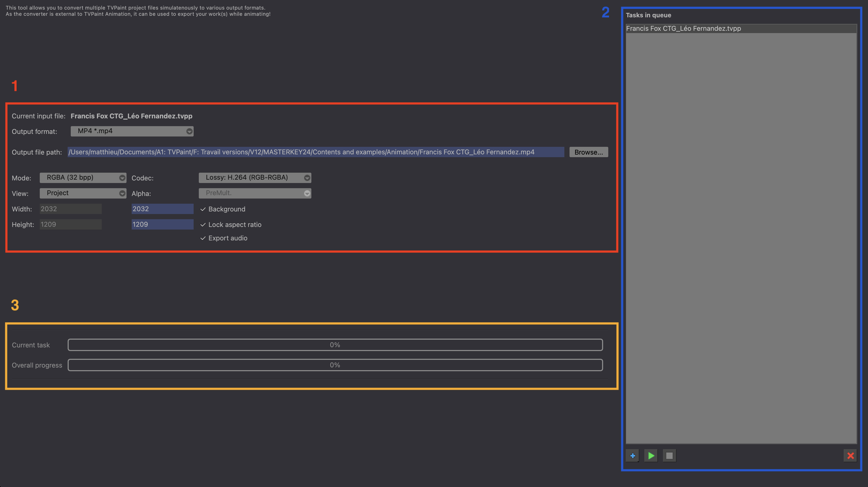868x487 pixels.
Task: Disable the Background checkbox
Action: click(202, 209)
